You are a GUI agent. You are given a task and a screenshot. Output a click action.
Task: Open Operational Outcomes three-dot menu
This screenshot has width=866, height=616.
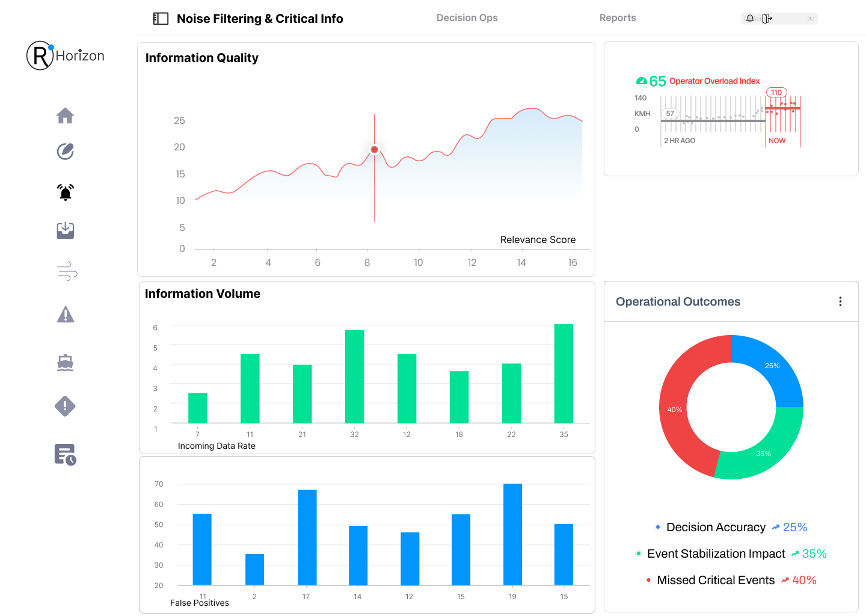(x=840, y=301)
